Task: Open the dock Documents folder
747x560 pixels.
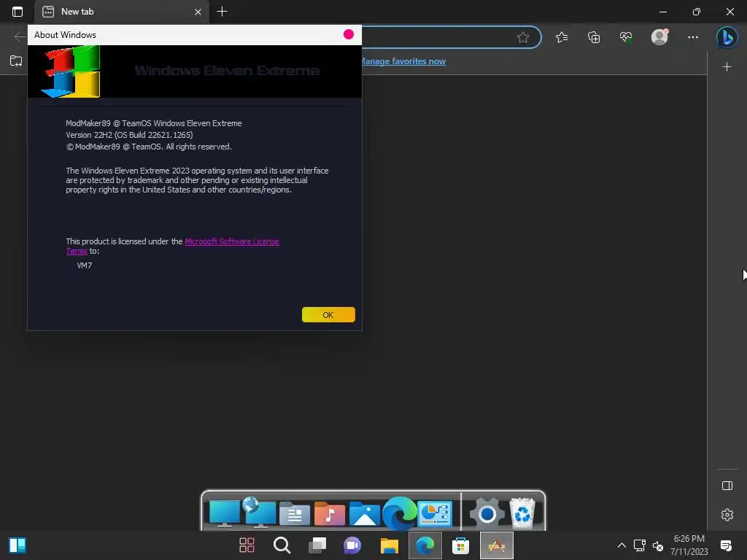Action: (x=295, y=514)
